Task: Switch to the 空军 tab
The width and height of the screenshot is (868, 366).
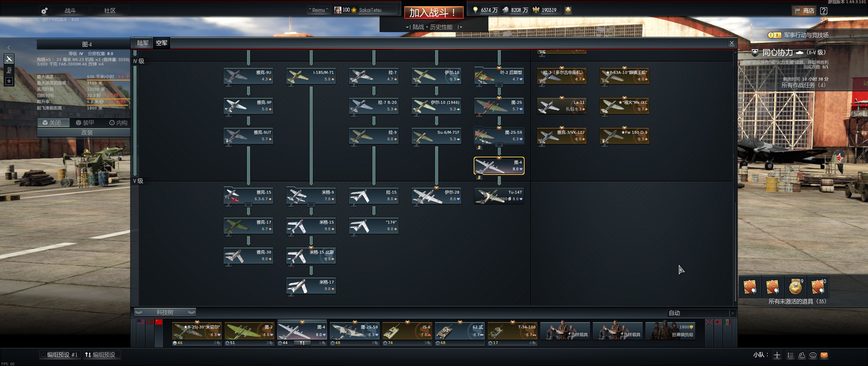Action: tap(162, 43)
